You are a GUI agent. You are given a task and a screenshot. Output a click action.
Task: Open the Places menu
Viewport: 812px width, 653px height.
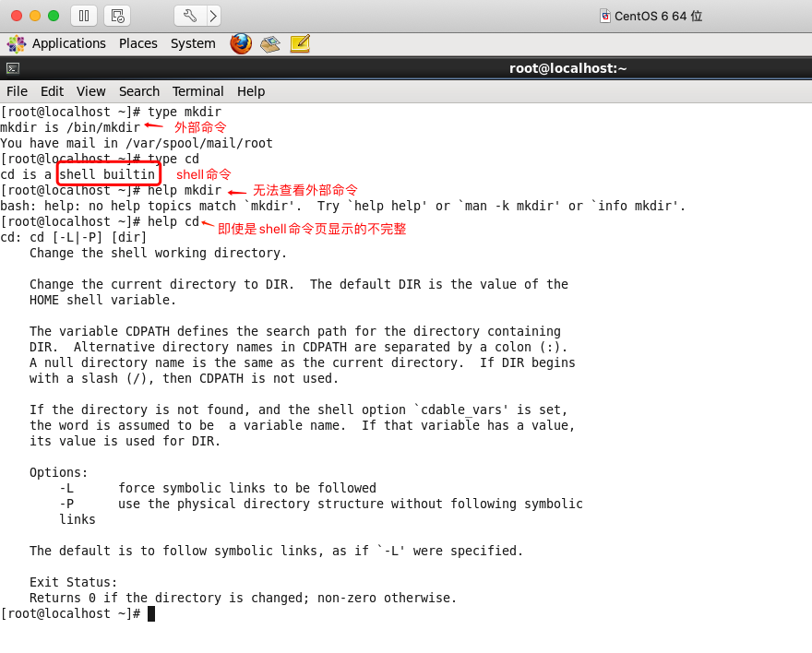[x=137, y=43]
